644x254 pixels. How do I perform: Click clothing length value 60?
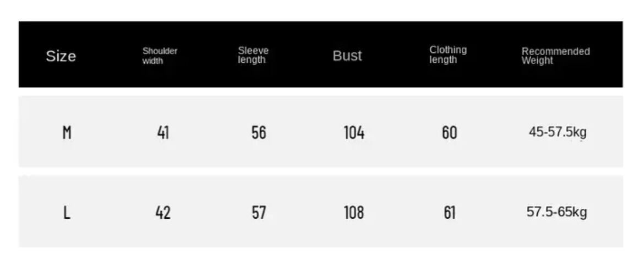(x=449, y=133)
